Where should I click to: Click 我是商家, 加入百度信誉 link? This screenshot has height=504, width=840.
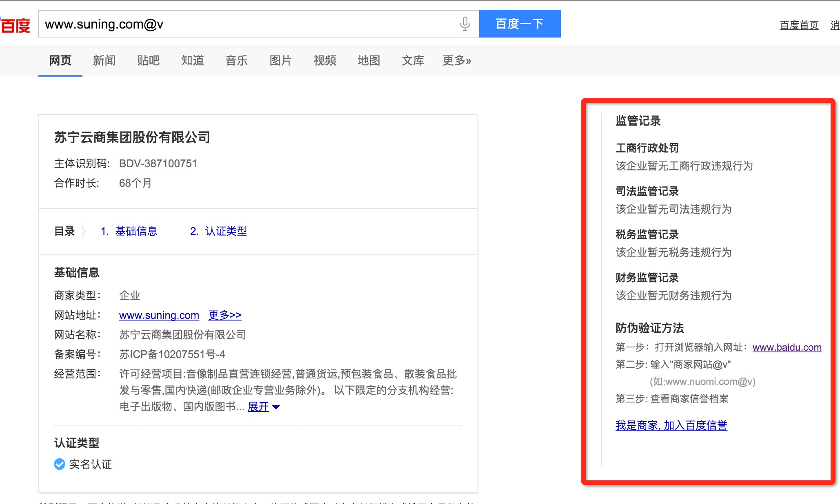point(671,425)
